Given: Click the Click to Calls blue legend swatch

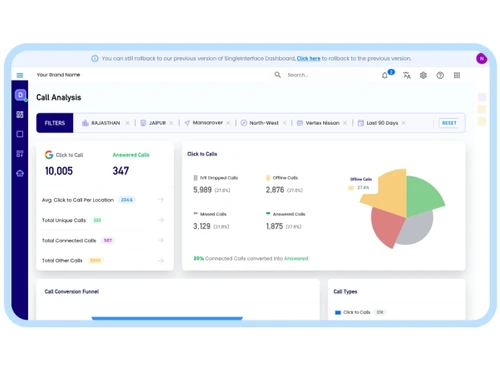Looking at the screenshot, I should pos(338,312).
